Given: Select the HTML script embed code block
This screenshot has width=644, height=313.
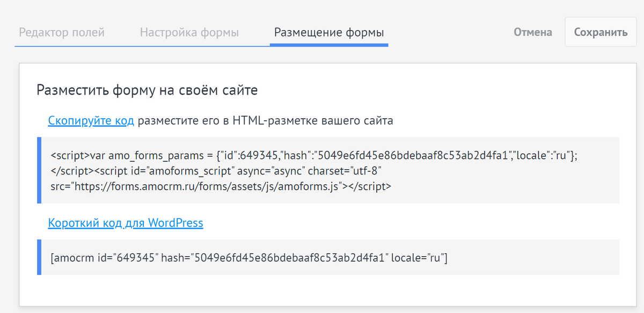Looking at the screenshot, I should [328, 170].
